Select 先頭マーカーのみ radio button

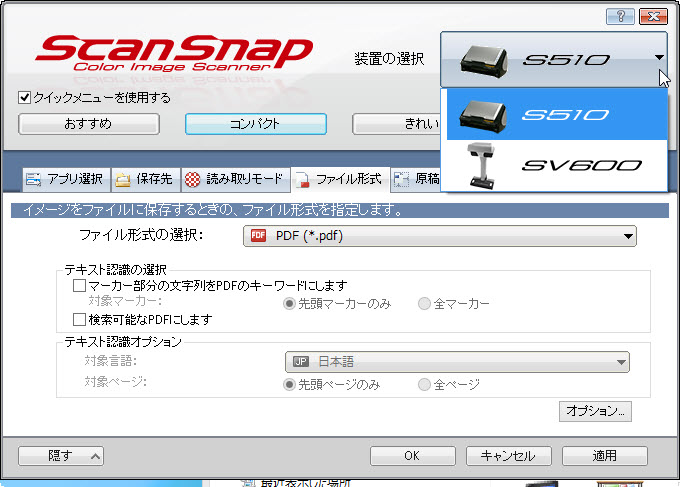click(x=289, y=304)
